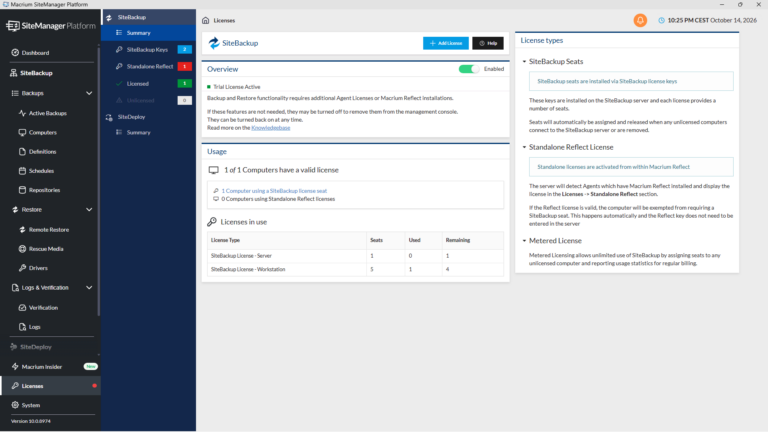Collapse the Backups section chevron
Viewport: 768px width, 432px height.
pyautogui.click(x=89, y=93)
